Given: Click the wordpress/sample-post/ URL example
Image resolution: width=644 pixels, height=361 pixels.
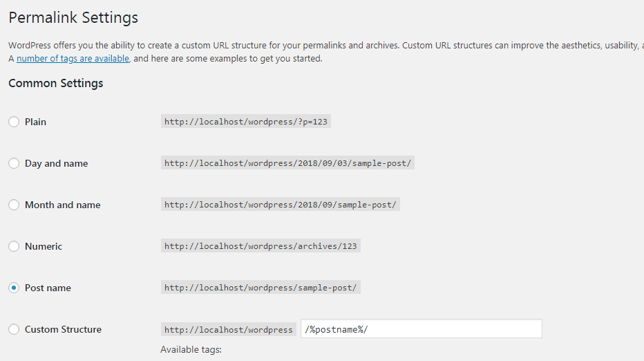Looking at the screenshot, I should point(261,288).
